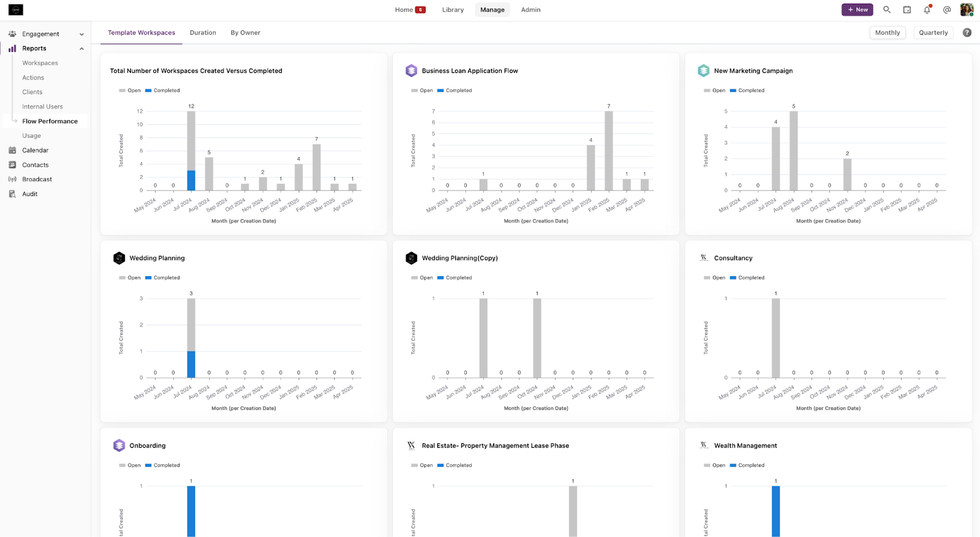Click the 'Business Loan Application Flow' title text
Screen dimensions: 980x537
(x=470, y=71)
